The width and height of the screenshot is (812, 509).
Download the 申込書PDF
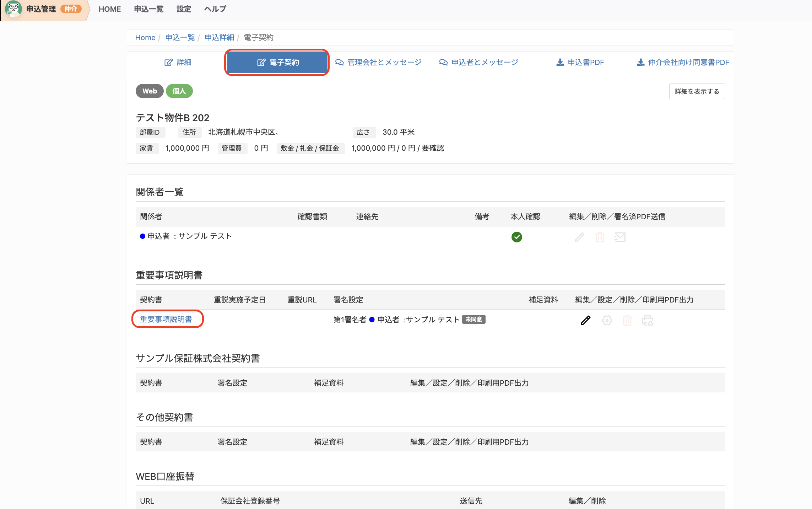[580, 63]
